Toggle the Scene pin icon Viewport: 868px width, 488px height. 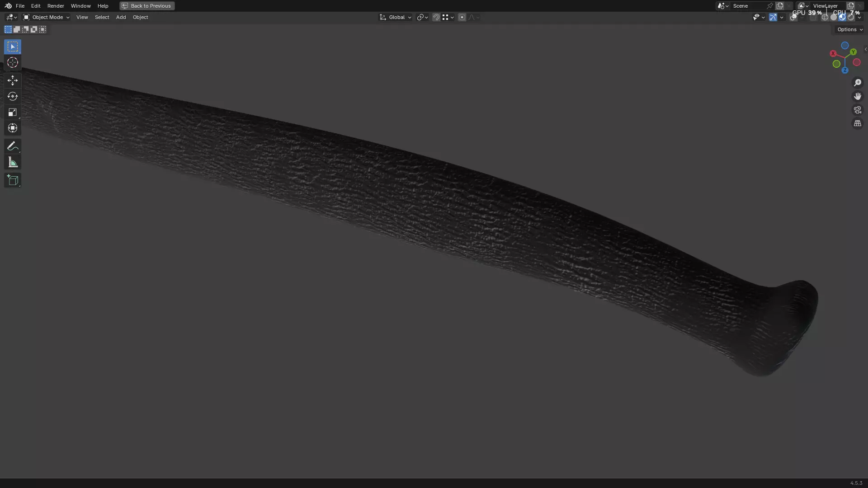click(x=770, y=6)
